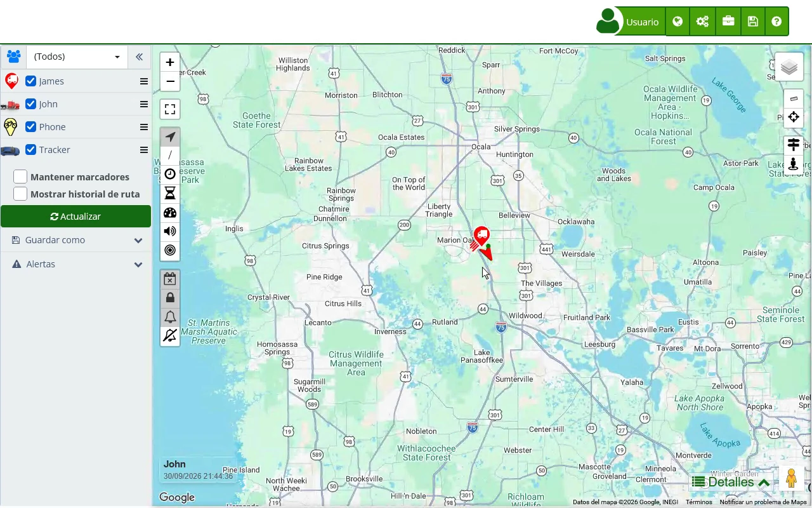Collapse the left sidebar panel

(139, 57)
